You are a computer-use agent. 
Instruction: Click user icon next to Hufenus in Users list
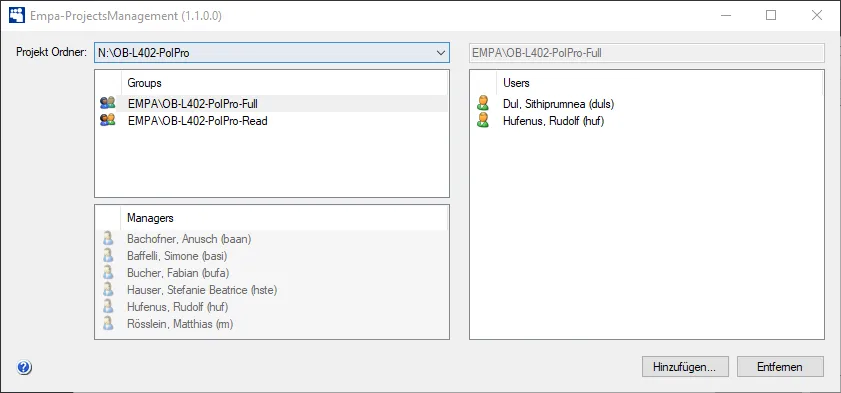(483, 120)
